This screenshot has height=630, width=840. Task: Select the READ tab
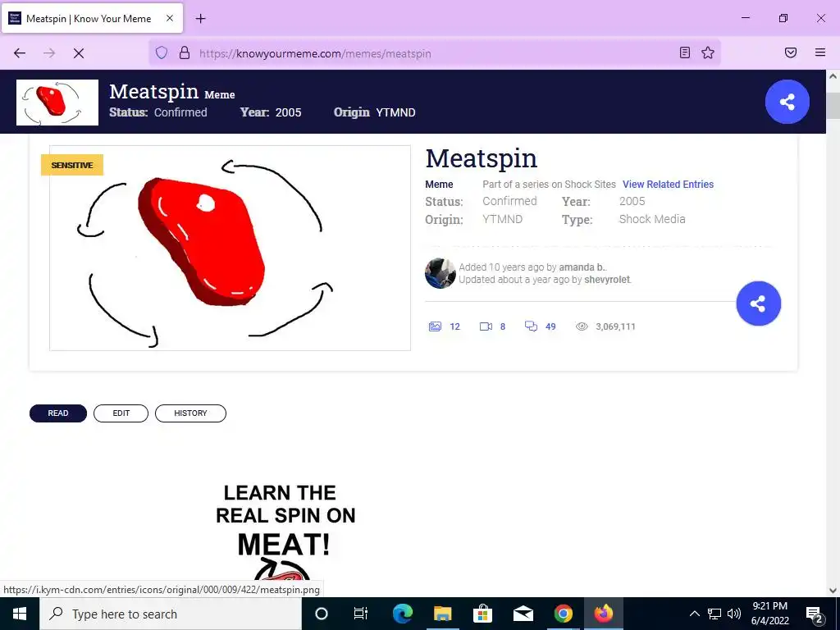click(58, 413)
